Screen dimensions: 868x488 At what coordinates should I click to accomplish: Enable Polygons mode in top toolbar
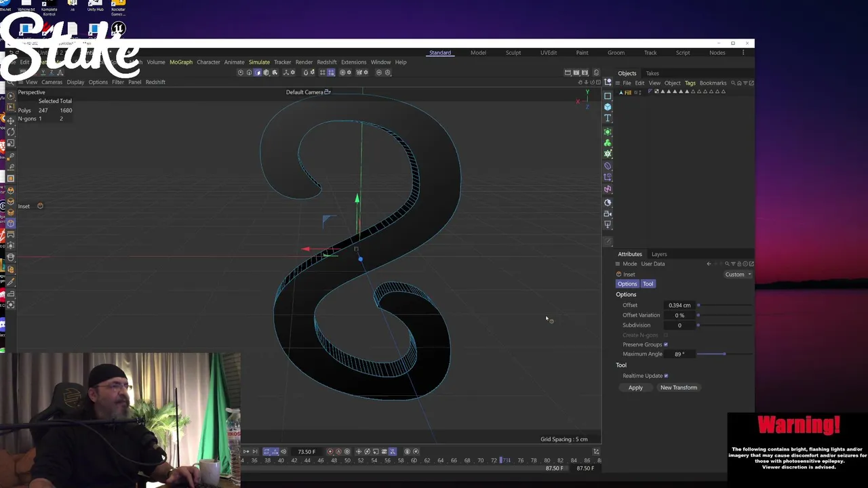[258, 73]
